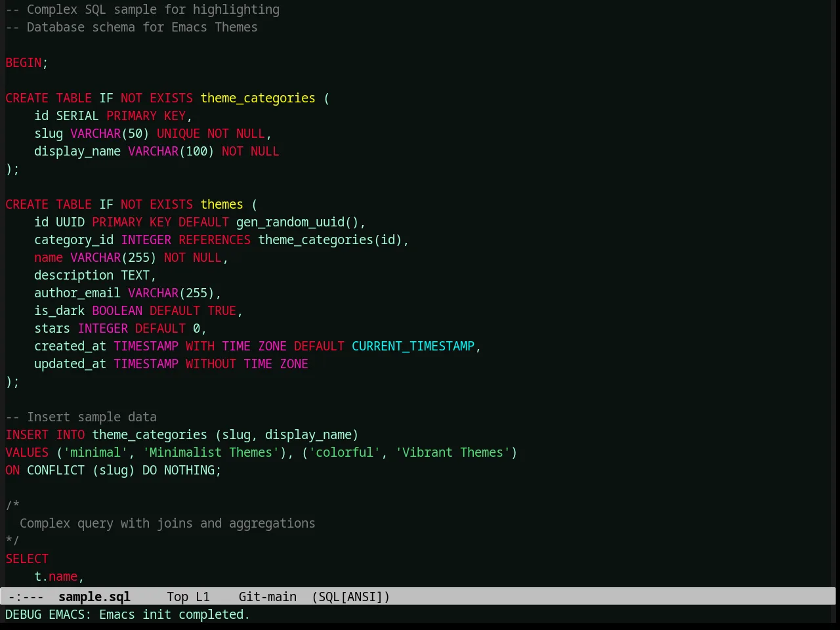
Task: Click author_email column name
Action: pos(77,293)
